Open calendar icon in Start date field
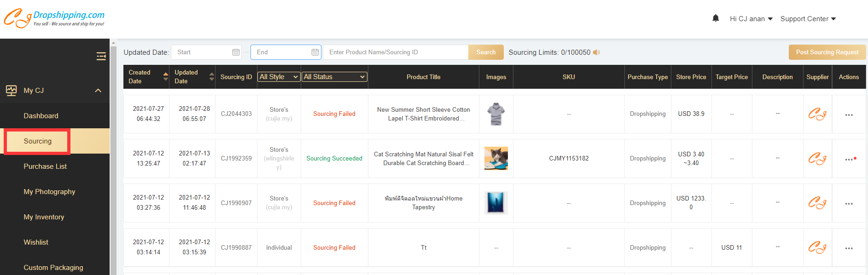868x275 pixels. 236,52
